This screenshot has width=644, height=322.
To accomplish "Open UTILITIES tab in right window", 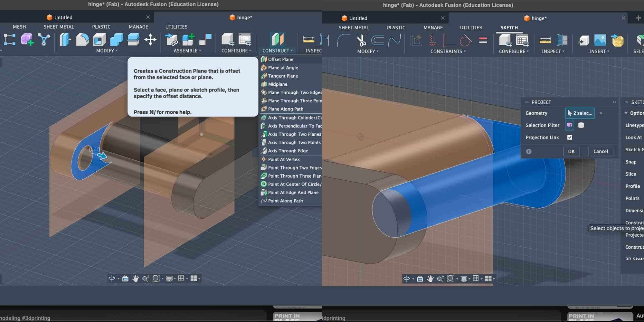I will (471, 28).
